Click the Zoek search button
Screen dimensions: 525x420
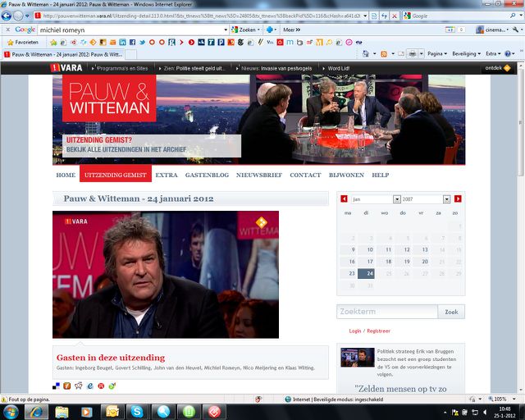(451, 312)
